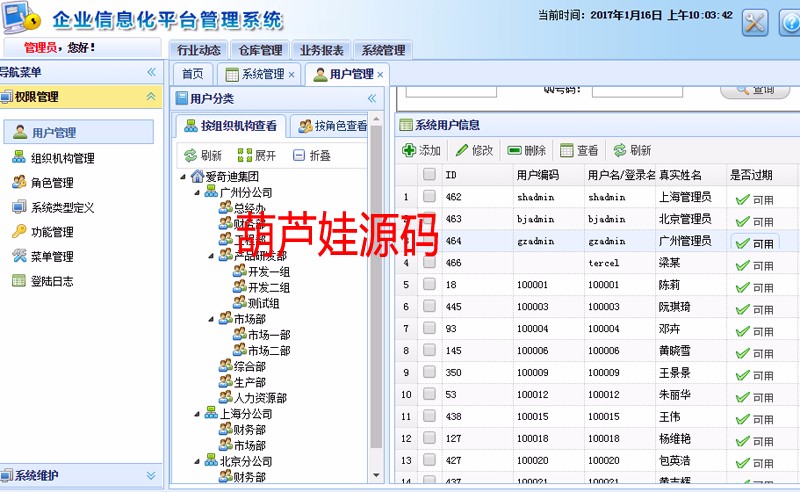Viewport: 800px width, 492px height.
Task: Check the row for 黄晓雪
Action: (x=429, y=350)
